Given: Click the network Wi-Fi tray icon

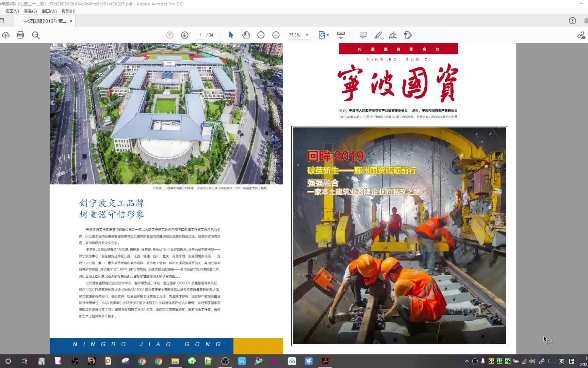Looking at the screenshot, I should tap(524, 361).
